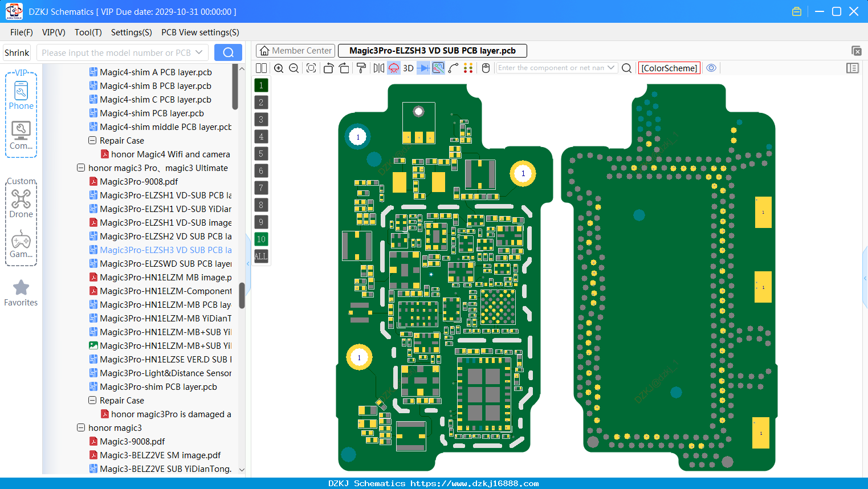Viewport: 868px width, 489px height.
Task: Open the right side panel icon
Action: tap(853, 68)
